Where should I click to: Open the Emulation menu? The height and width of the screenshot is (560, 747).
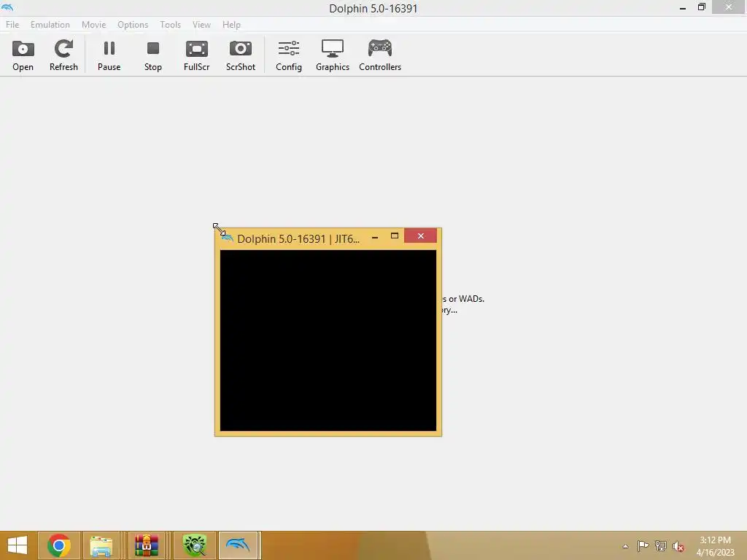click(x=50, y=24)
